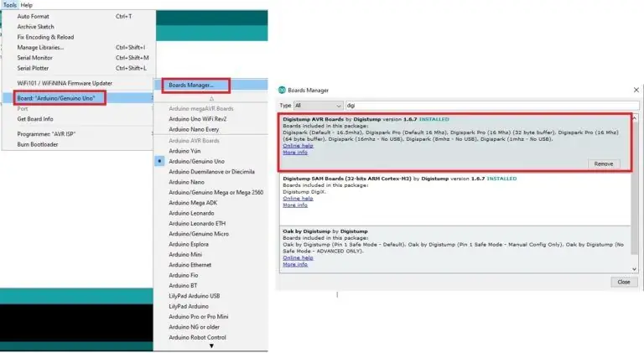Select Digistump AVR Boards package entry

pyautogui.click(x=455, y=143)
